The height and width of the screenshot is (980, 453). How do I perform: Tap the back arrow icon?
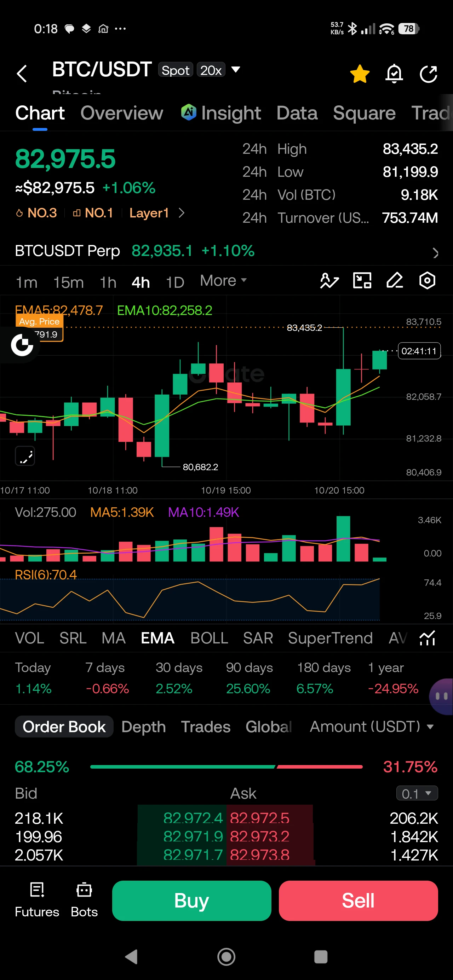click(22, 73)
